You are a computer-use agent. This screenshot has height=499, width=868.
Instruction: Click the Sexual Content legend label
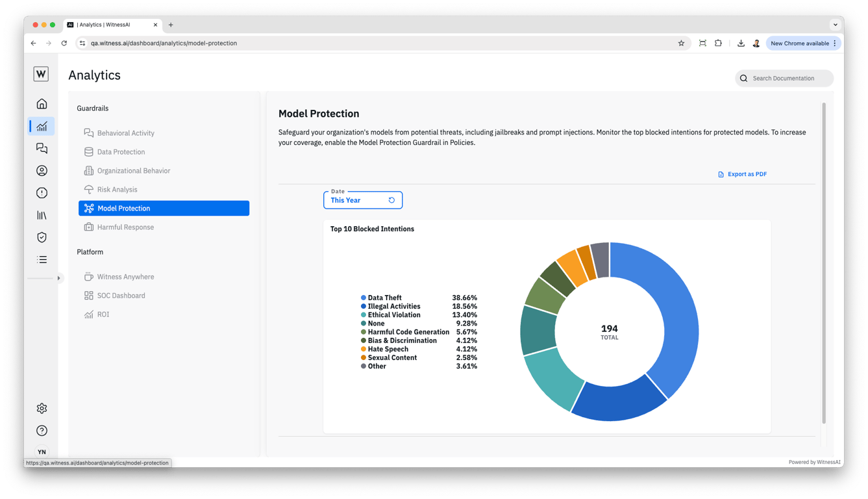point(392,357)
